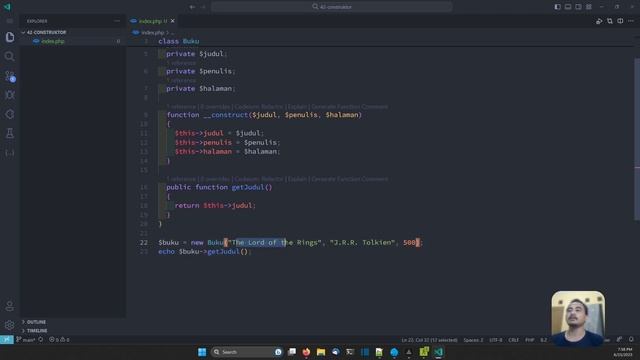Screen dimensions: 640x360
Task: Click "J.R.R. Tolkien" string on line 22
Action: tap(362, 242)
